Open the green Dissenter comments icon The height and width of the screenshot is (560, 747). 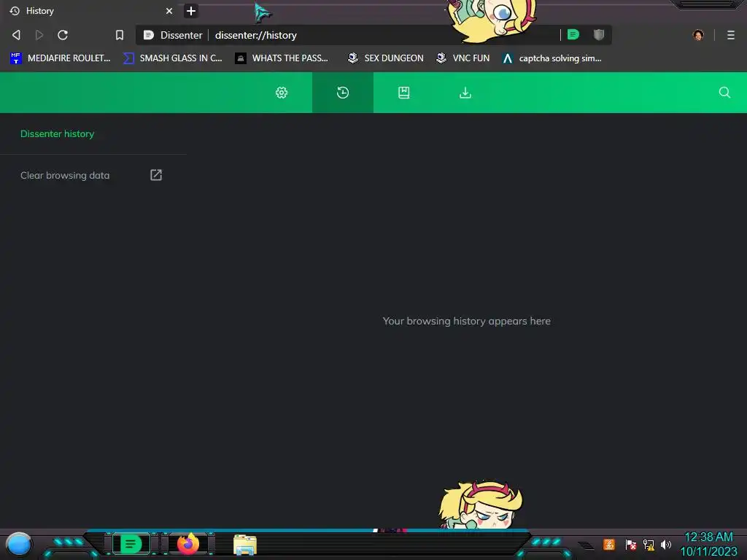(x=573, y=34)
